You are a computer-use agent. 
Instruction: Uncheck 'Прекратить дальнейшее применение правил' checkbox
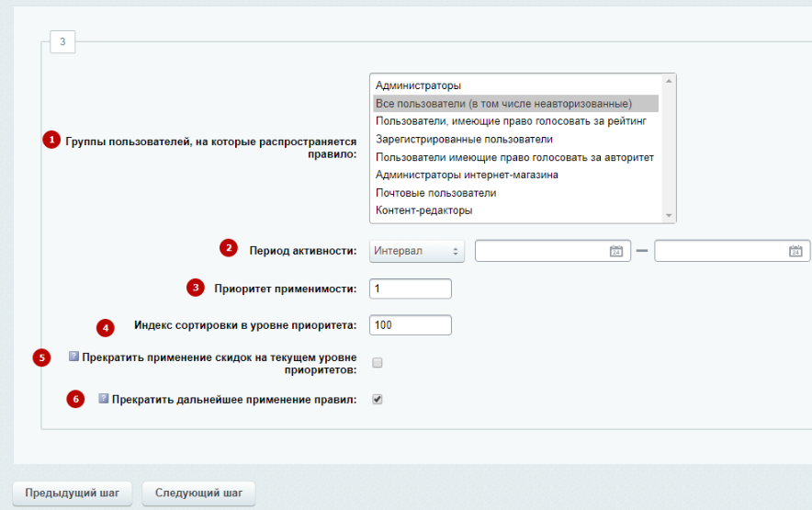[x=377, y=400]
